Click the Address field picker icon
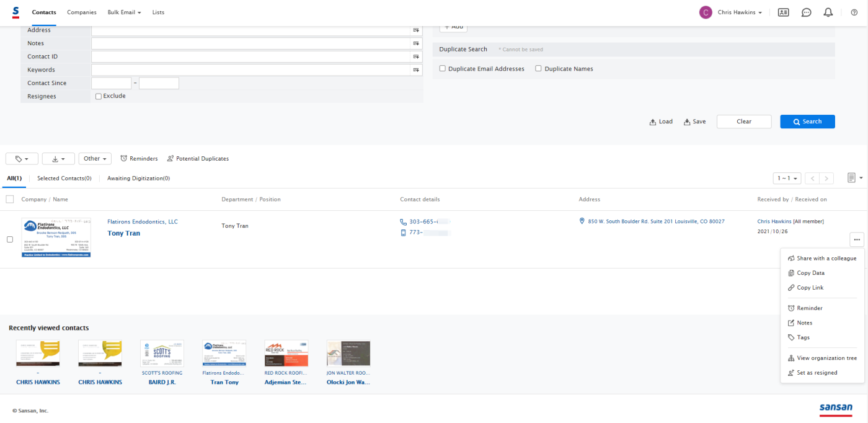Screen dimensions: 868x423 pos(416,30)
